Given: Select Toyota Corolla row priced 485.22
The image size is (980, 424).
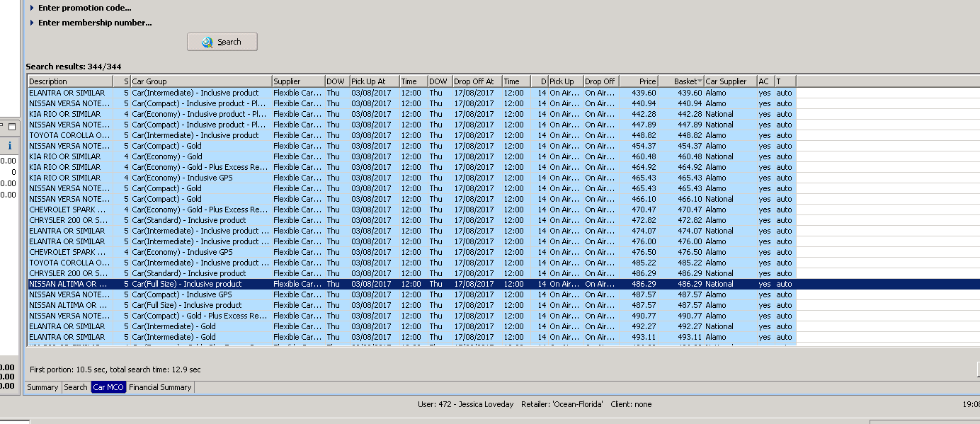Looking at the screenshot, I should tap(411, 263).
